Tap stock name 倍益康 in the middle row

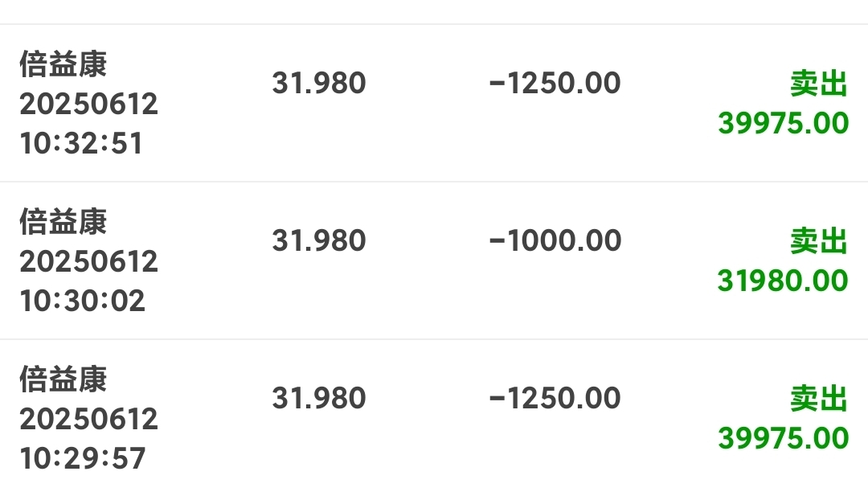coord(63,221)
